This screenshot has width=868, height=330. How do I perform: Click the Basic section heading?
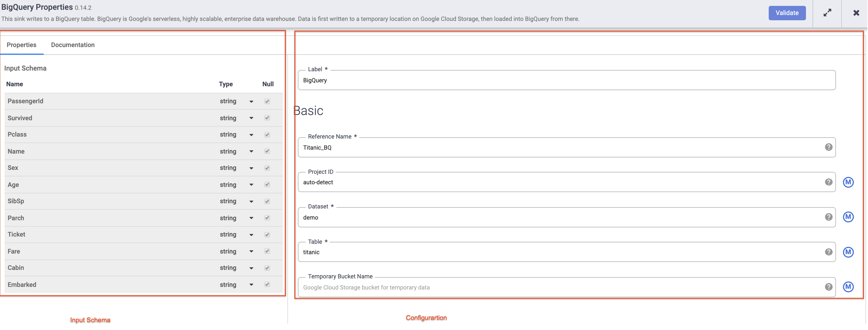(308, 110)
